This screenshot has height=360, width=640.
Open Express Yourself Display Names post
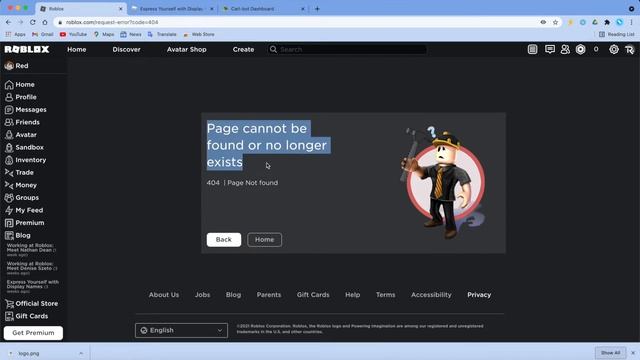point(33,287)
